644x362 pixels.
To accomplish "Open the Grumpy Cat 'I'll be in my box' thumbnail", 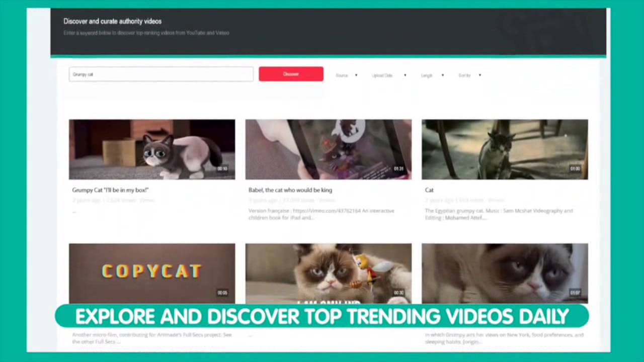I will [x=152, y=149].
